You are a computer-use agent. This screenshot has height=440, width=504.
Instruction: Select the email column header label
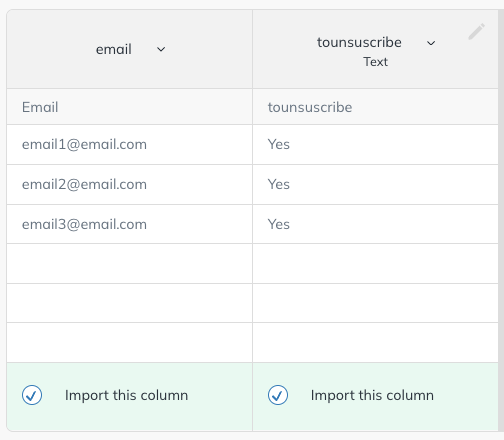114,49
